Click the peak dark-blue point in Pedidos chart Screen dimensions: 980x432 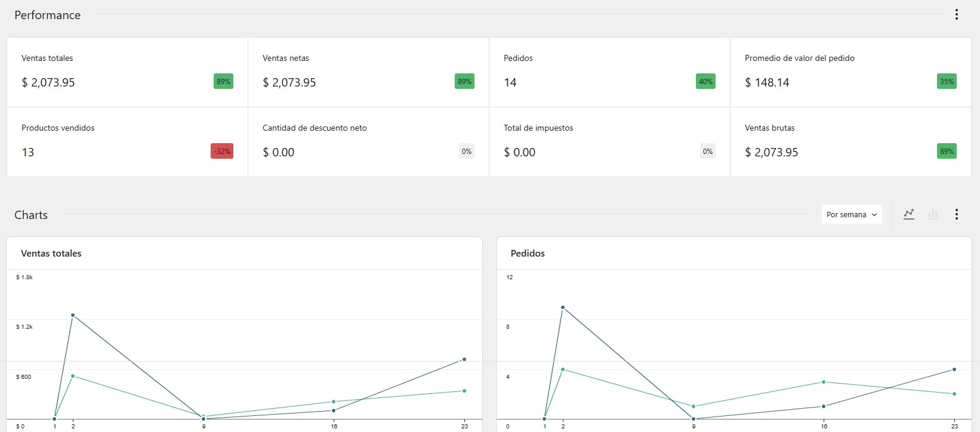tap(563, 308)
